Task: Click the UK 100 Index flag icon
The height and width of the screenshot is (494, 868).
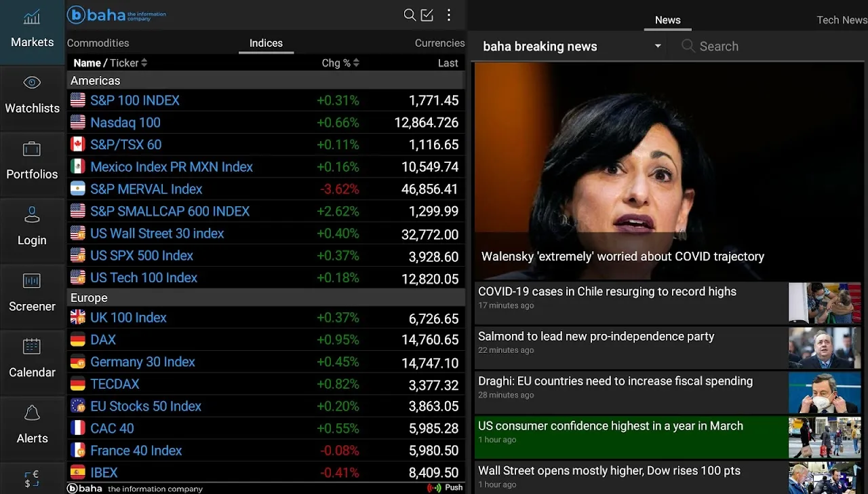Action: [78, 318]
